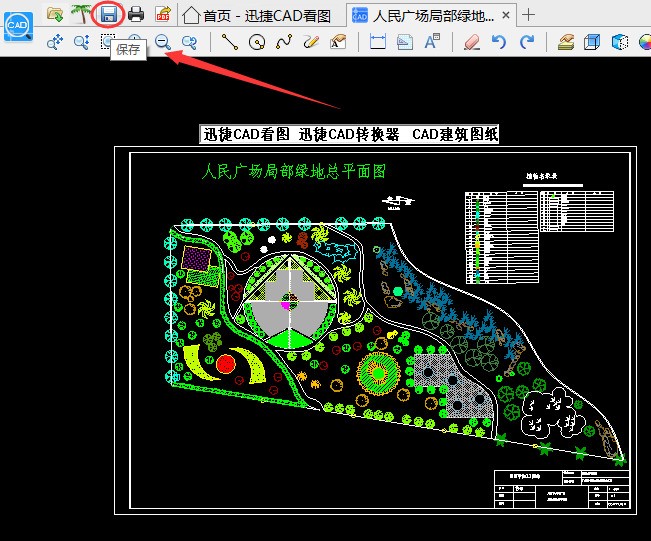Image resolution: width=651 pixels, height=541 pixels.
Task: Select the linear dimension measure tool
Action: tap(378, 42)
